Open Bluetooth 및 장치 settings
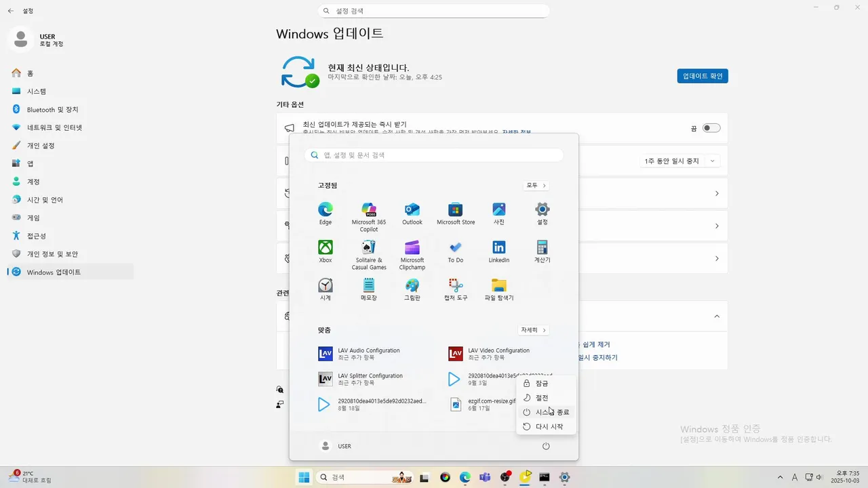 (71, 109)
